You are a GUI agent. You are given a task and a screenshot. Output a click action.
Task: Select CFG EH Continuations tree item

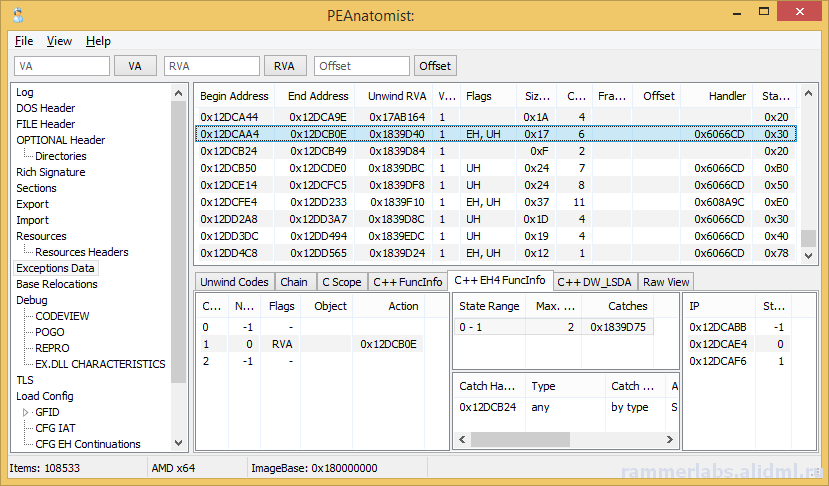pos(88,444)
